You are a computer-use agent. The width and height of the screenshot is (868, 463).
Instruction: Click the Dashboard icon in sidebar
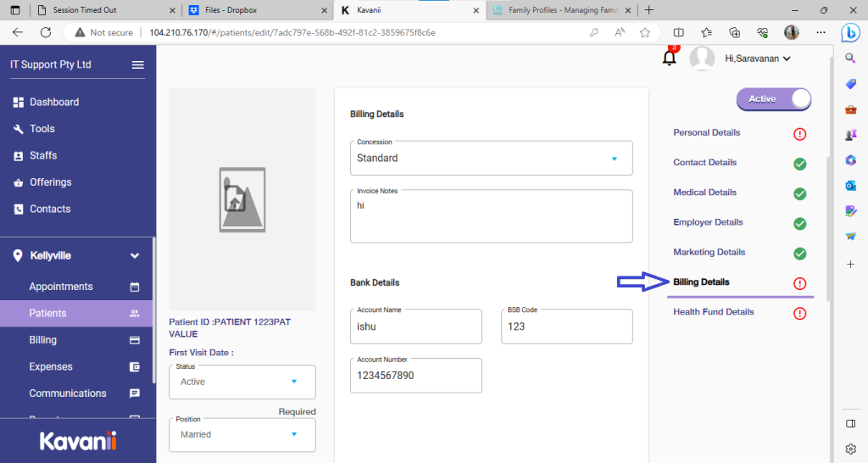click(x=19, y=103)
